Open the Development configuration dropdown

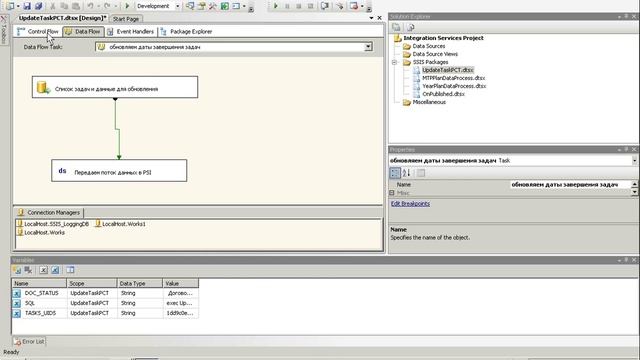tap(177, 6)
